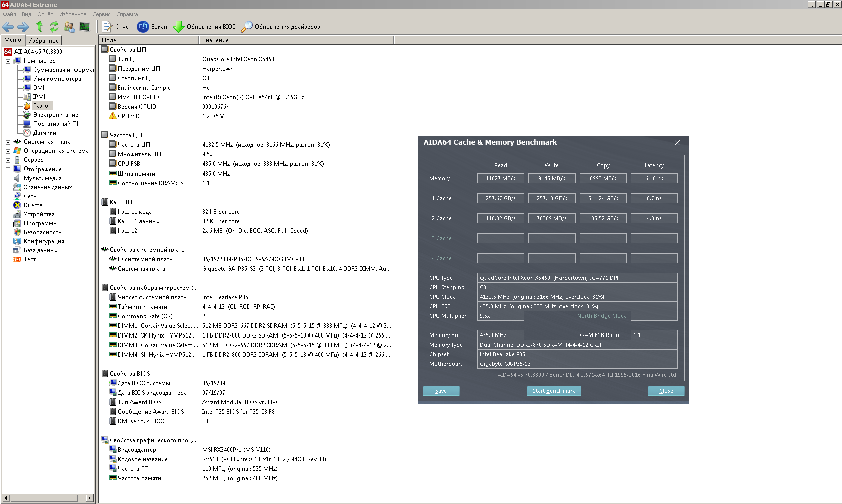Open the users icon in the toolbar
The image size is (842, 504).
point(69,27)
